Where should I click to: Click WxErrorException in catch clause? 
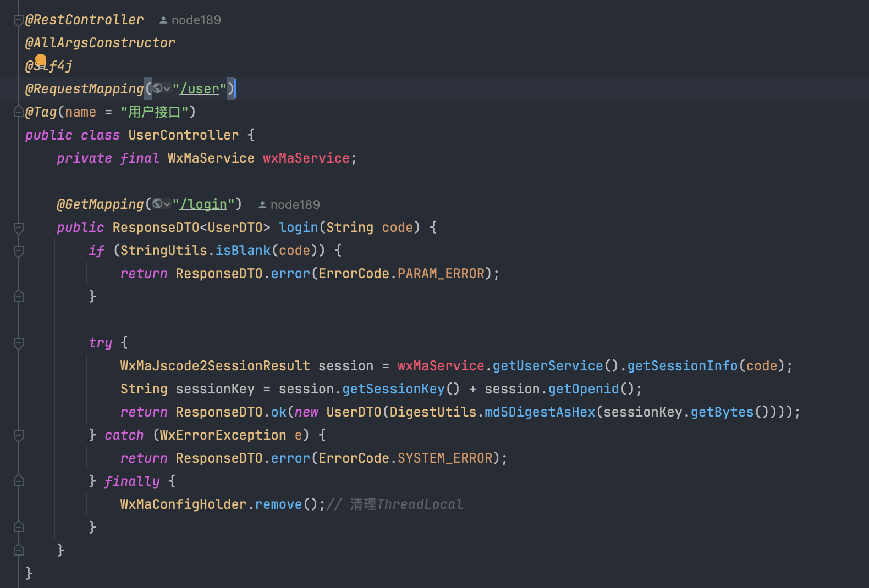[x=223, y=435]
